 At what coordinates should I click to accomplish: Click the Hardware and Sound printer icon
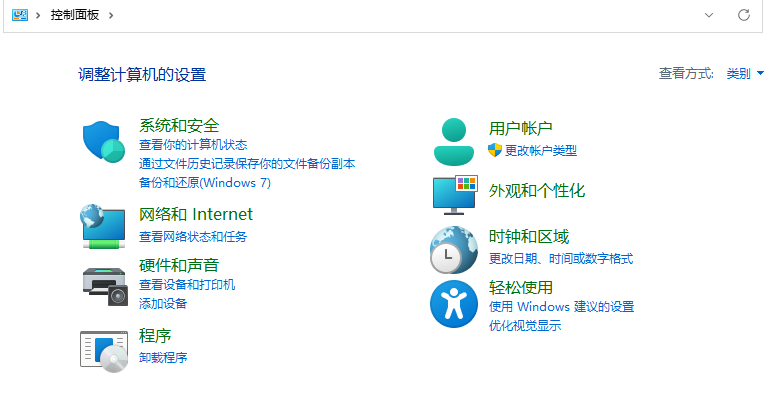(104, 283)
